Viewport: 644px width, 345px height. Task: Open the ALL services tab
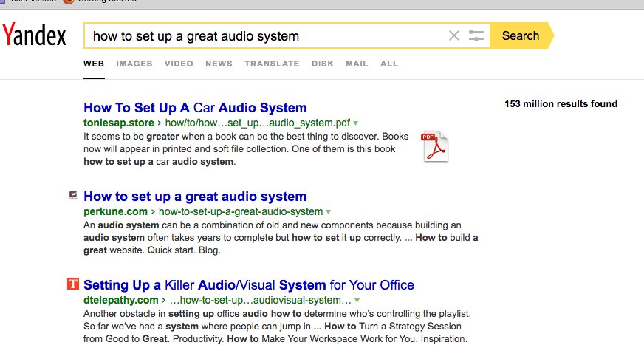(x=389, y=64)
